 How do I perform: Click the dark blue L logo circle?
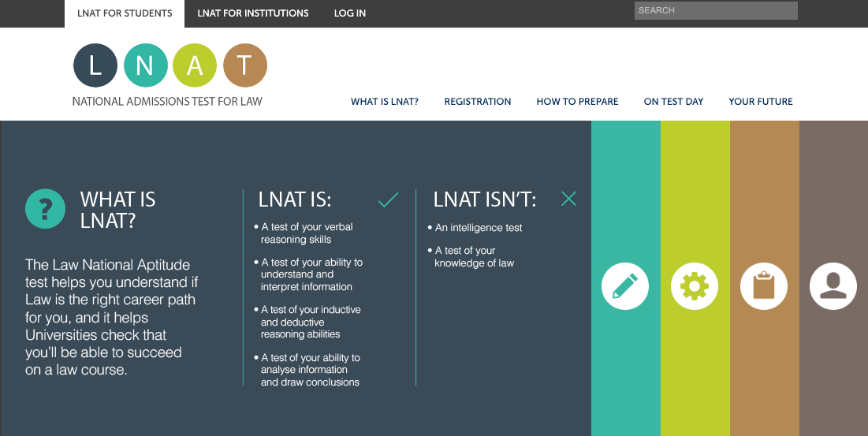point(95,65)
